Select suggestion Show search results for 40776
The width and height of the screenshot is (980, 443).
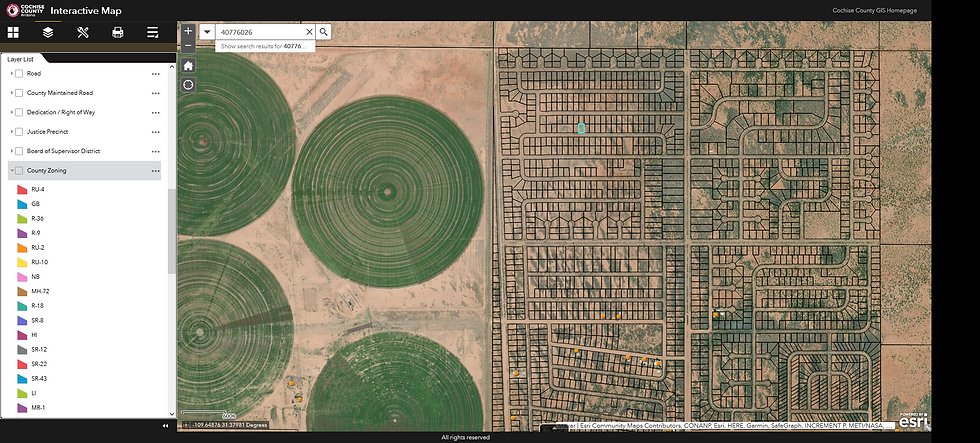pyautogui.click(x=265, y=46)
